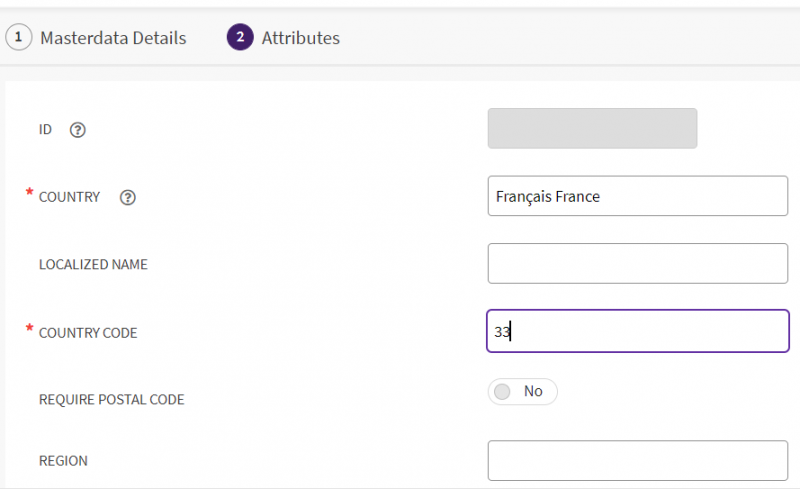Click red asterisk beside COUNTRY CODE
This screenshot has height=489, width=800.
pos(30,329)
